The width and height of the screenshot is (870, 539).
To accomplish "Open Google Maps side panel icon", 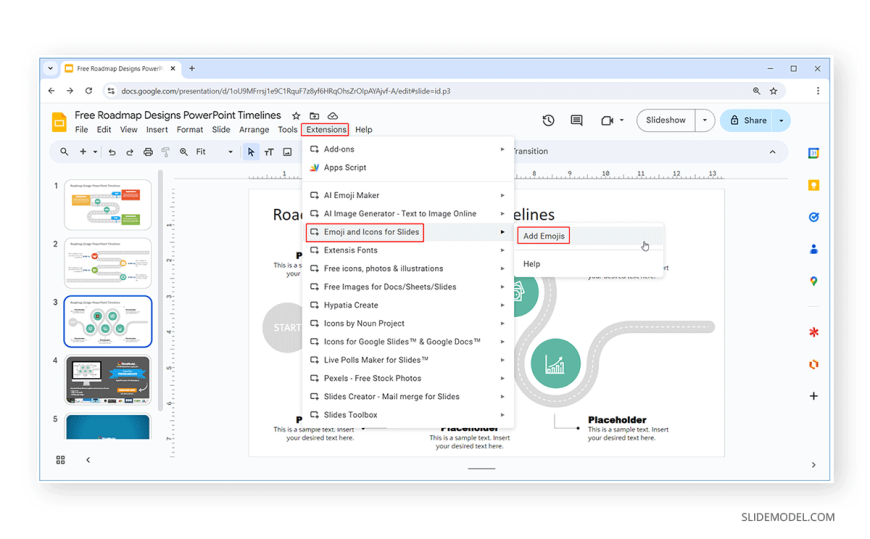I will [x=813, y=281].
